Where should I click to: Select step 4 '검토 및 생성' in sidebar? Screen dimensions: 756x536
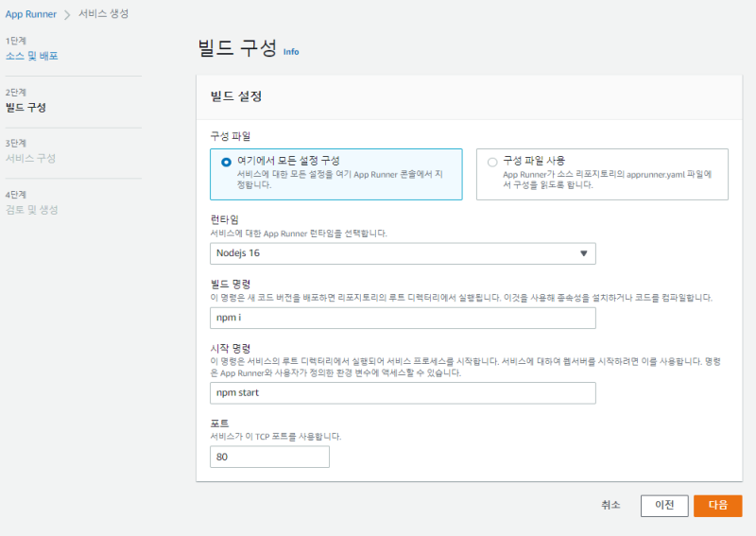coord(32,209)
